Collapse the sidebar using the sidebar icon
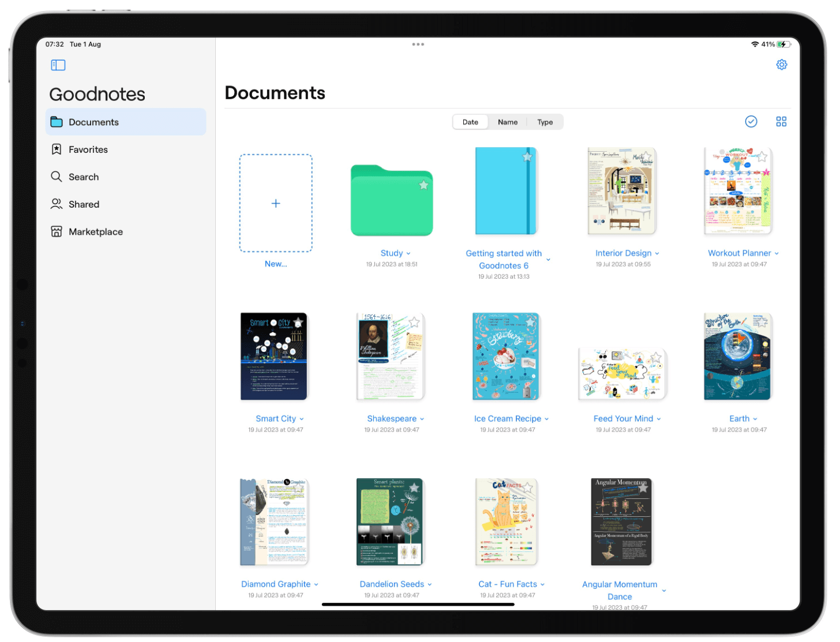Screen dimensions: 840x642 click(58, 65)
